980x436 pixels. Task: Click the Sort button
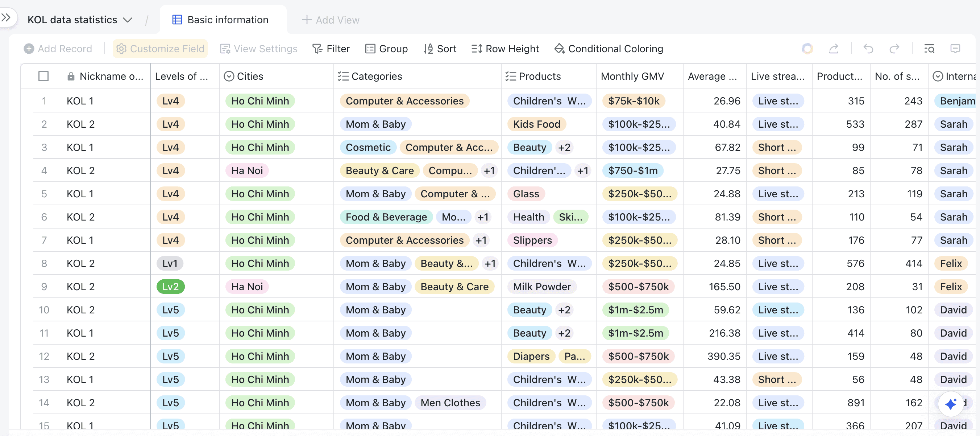[440, 49]
